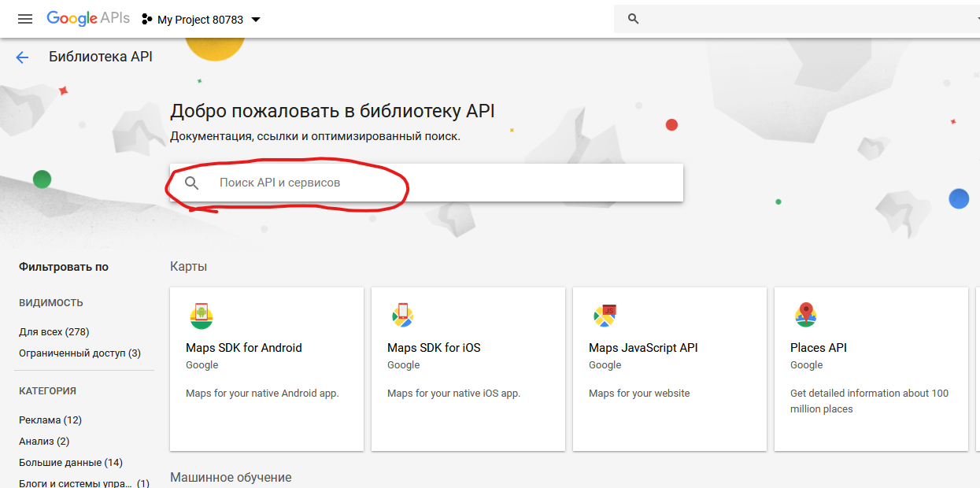Open Places API title
This screenshot has width=980, height=488.
pos(819,348)
